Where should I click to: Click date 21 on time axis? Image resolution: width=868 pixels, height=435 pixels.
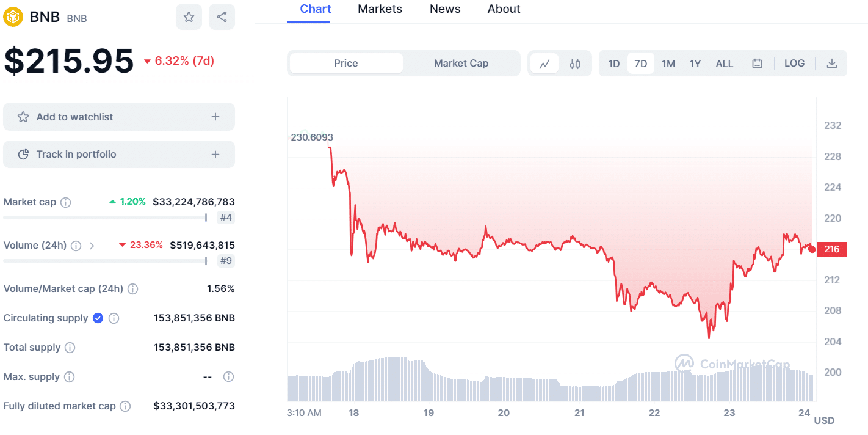pos(579,413)
